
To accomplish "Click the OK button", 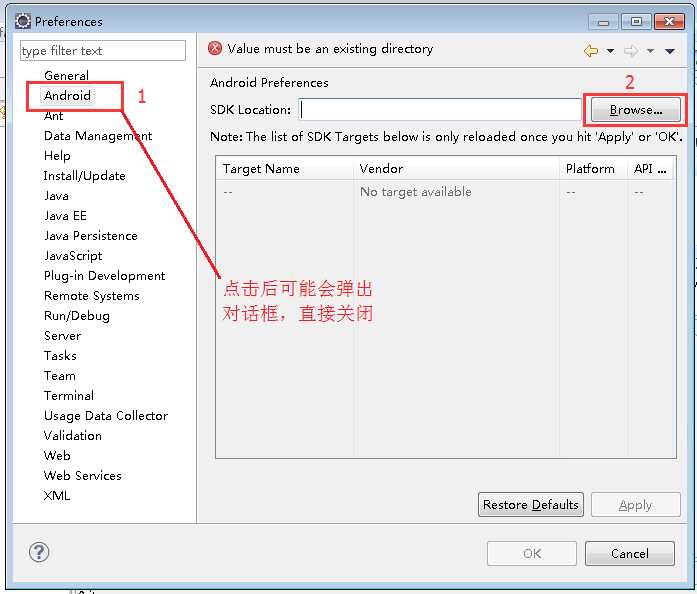I will tap(532, 554).
